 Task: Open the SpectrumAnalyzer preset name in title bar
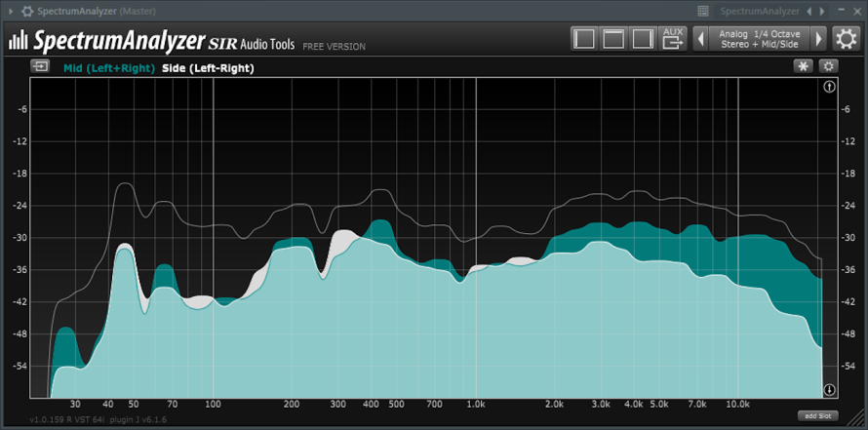[760, 11]
